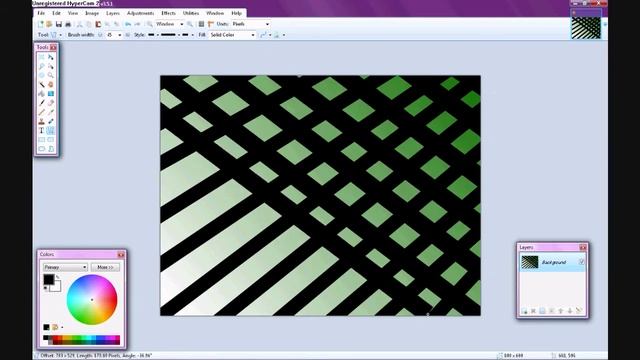Image resolution: width=640 pixels, height=360 pixels.
Task: Click the Open file toolbar icon
Action: tap(49, 24)
